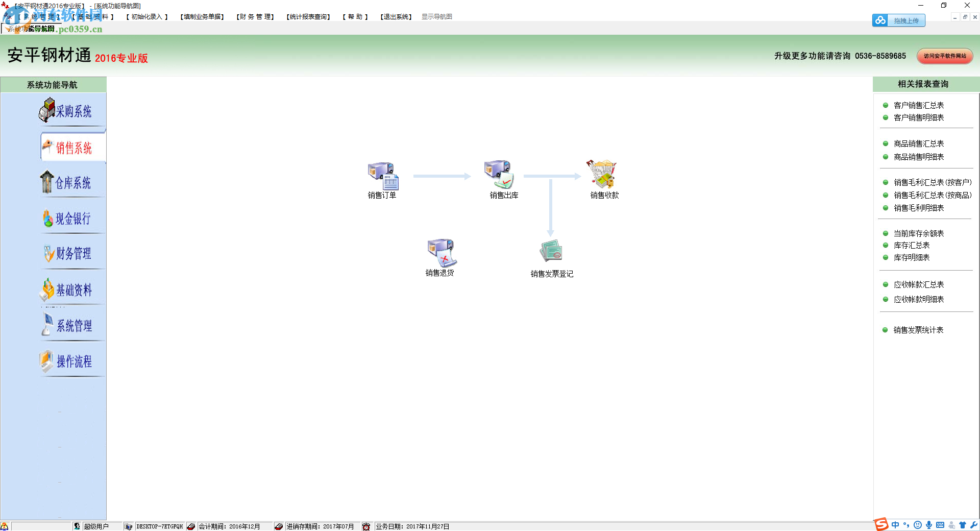980x531 pixels.
Task: Open the 当前库存余额表 report
Action: tap(919, 233)
